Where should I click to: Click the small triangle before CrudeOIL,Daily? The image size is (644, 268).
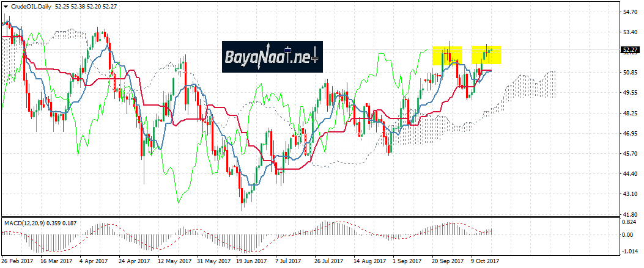point(5,5)
